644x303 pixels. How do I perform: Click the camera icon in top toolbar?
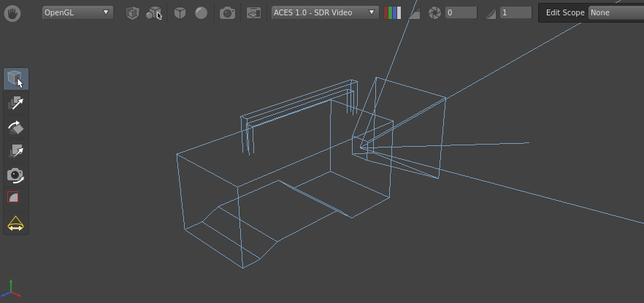227,12
